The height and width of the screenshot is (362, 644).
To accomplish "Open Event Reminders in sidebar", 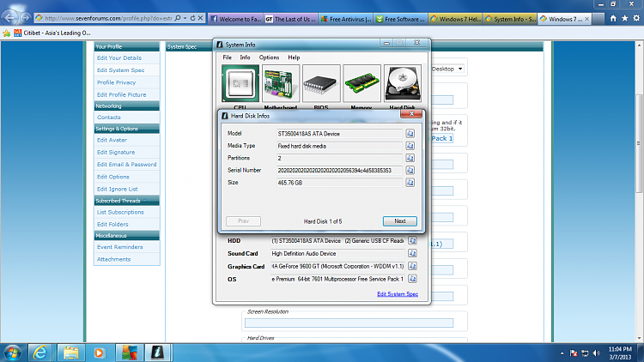I will pos(120,247).
